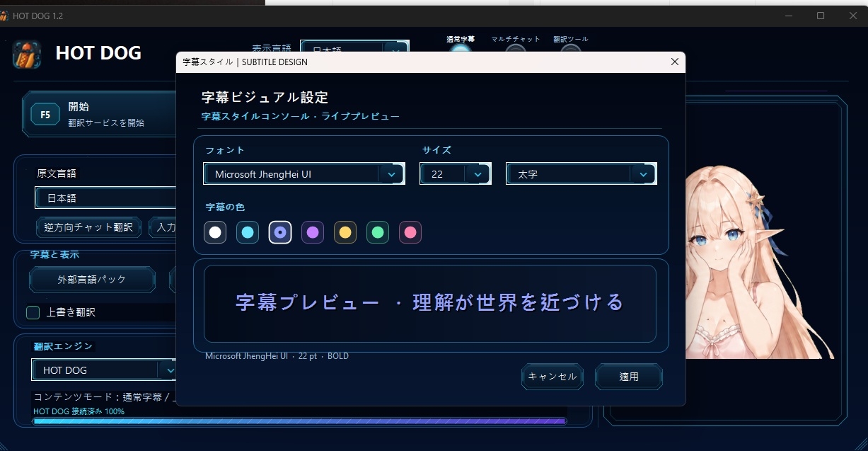Click the F5 開始 start button

click(99, 113)
